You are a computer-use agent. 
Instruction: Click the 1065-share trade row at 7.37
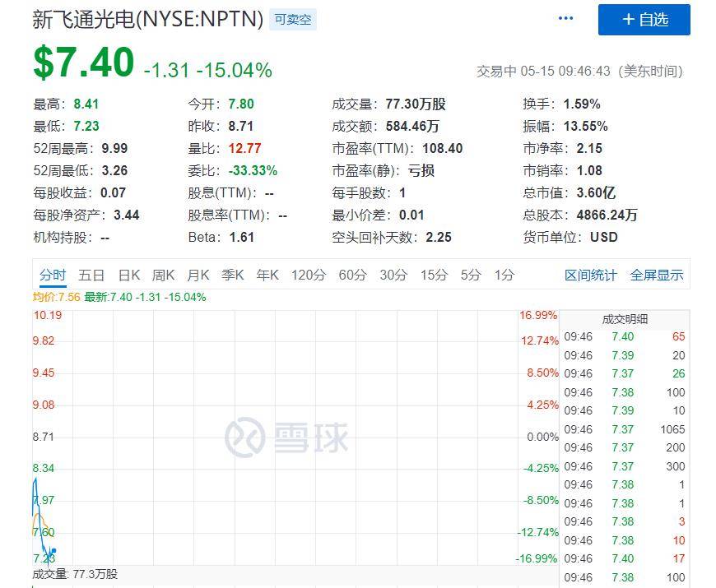coord(624,429)
